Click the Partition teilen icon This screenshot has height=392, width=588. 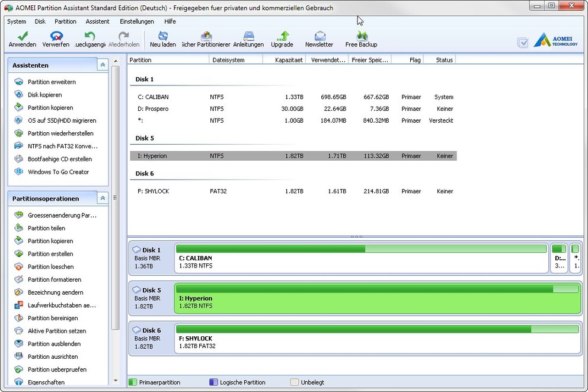click(19, 228)
